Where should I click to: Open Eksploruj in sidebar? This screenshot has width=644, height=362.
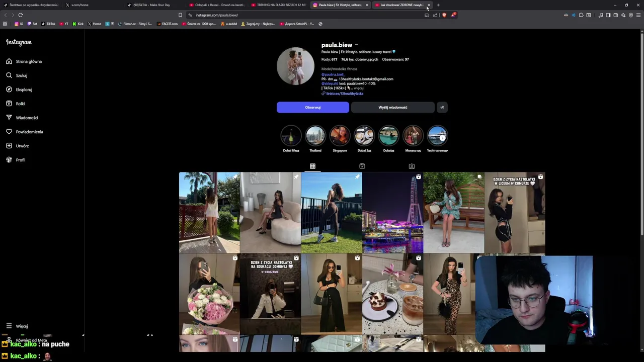19,89
